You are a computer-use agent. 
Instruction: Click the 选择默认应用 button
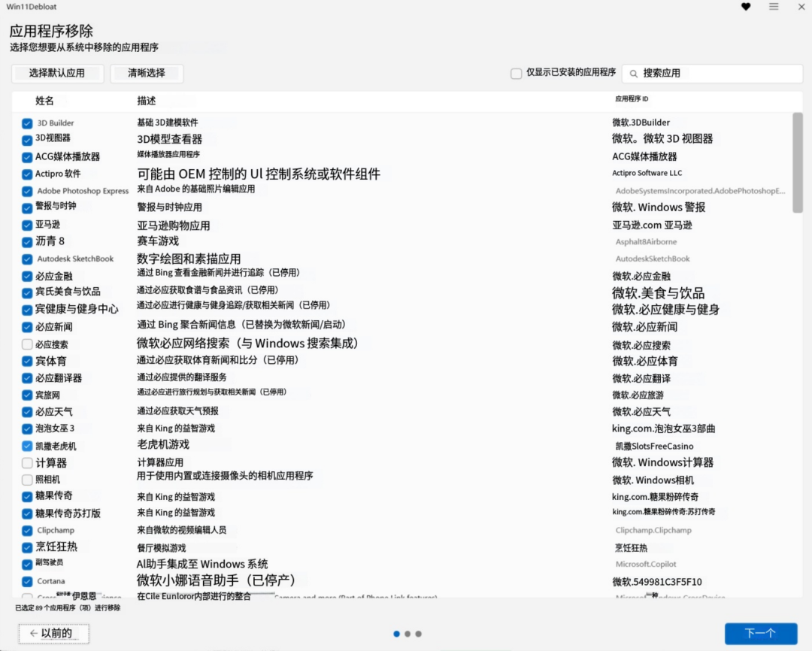[x=57, y=73]
